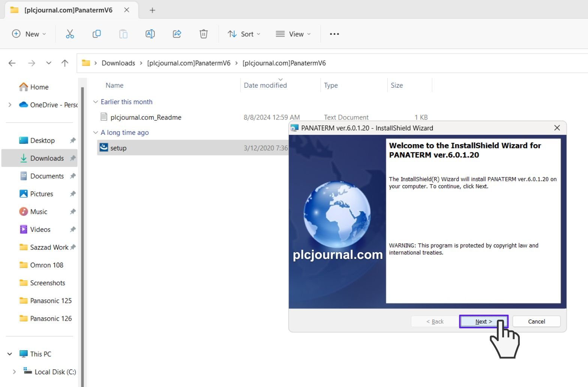Select the setup file
The image size is (588, 387).
[x=118, y=148]
